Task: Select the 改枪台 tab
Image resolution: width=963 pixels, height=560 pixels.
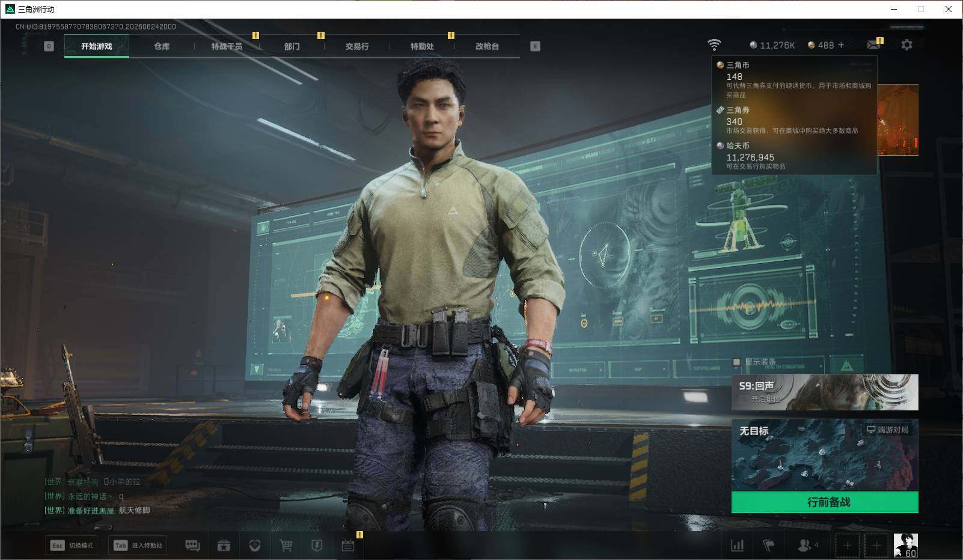Action: [x=487, y=46]
